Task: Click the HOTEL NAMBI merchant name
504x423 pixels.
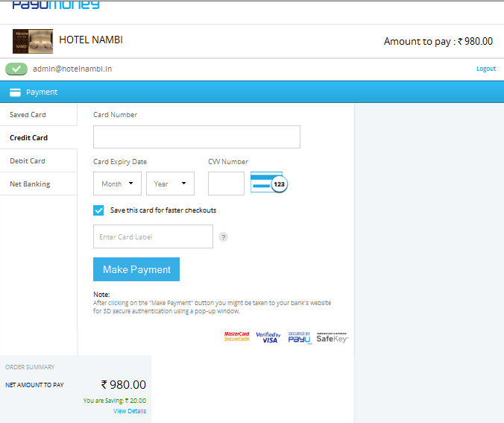Action: tap(91, 40)
